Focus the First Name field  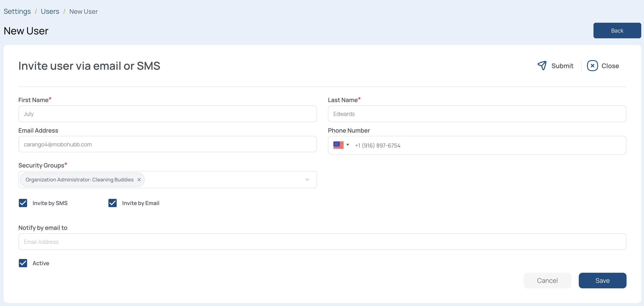click(167, 114)
